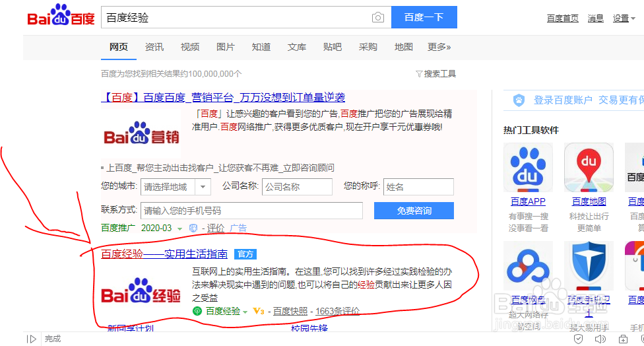The height and width of the screenshot is (346, 644).
Task: Open the 更多» tab menu
Action: pyautogui.click(x=439, y=47)
